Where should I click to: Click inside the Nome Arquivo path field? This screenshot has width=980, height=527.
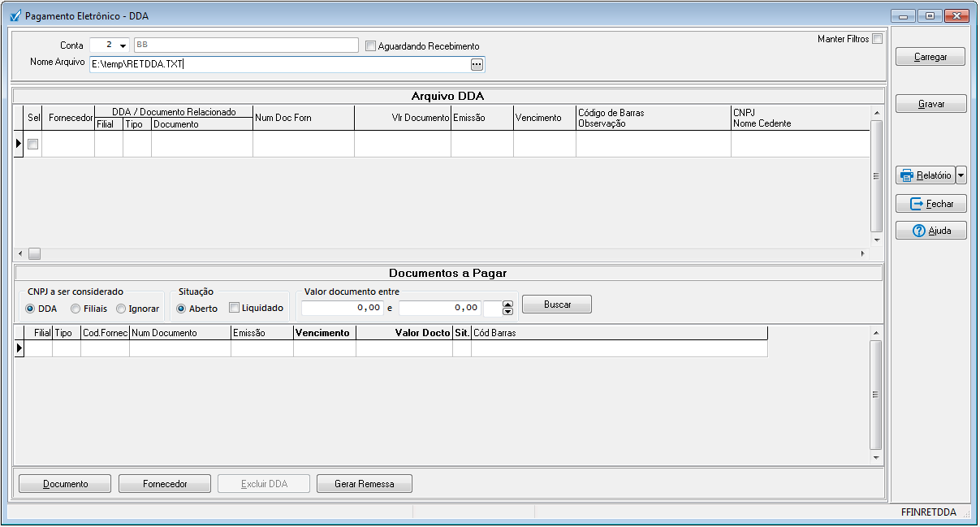pos(276,64)
